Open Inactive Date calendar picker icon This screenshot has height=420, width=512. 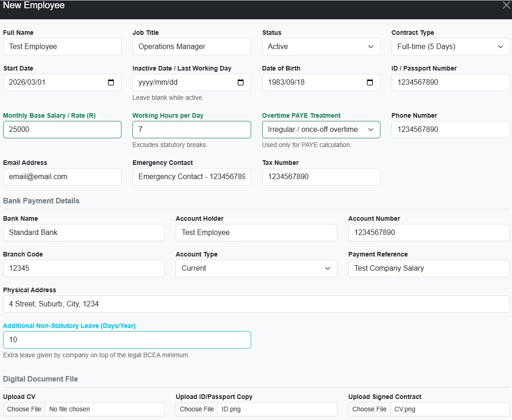coord(241,82)
